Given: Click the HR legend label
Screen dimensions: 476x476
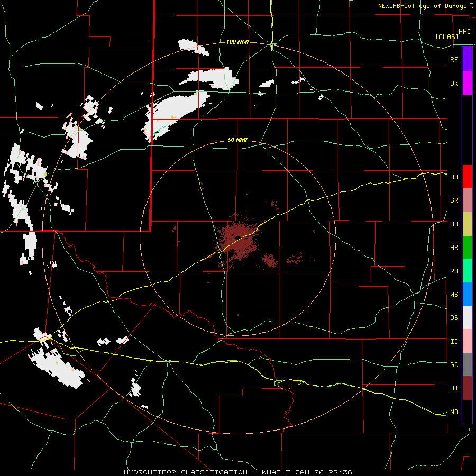Looking at the screenshot, I should [x=454, y=248].
